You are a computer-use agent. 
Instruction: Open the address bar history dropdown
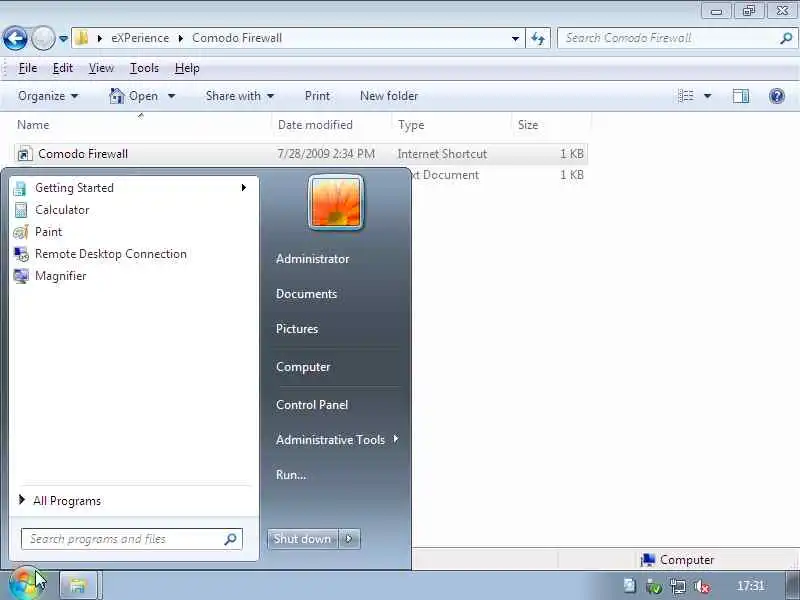[x=515, y=38]
